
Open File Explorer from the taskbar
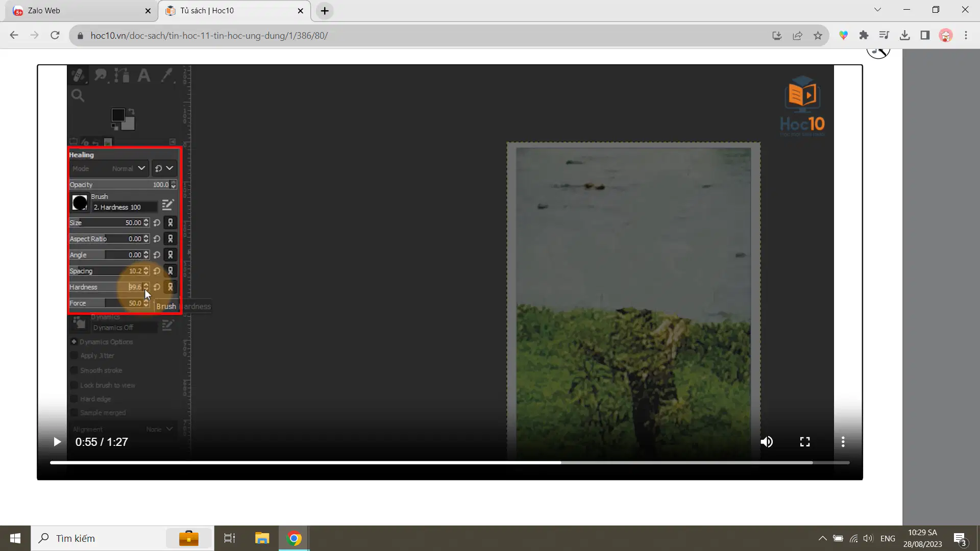pos(262,538)
